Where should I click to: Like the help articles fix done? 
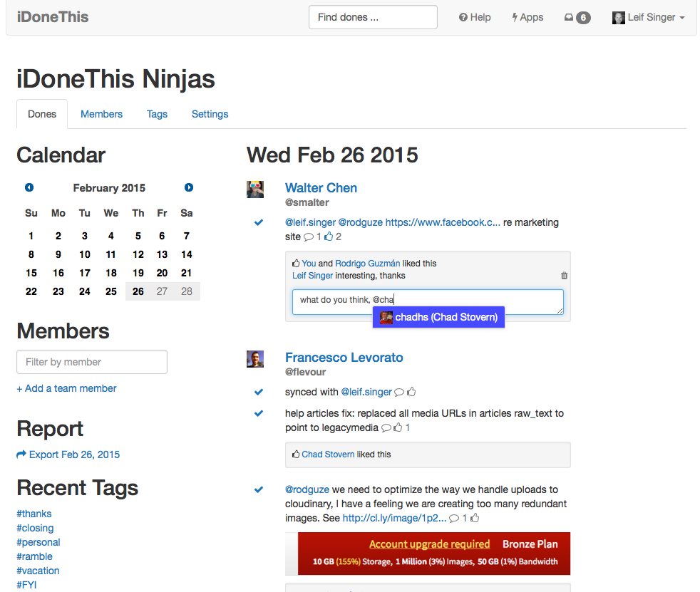(398, 427)
